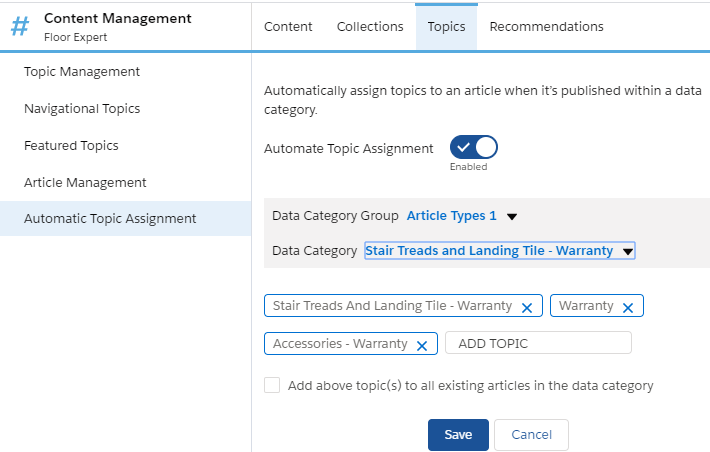
Task: Click the Content Management hashtag icon
Action: [20, 26]
